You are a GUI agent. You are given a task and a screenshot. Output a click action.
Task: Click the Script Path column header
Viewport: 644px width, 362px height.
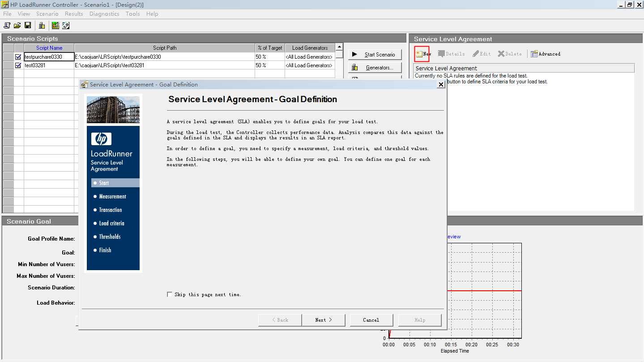tap(165, 48)
